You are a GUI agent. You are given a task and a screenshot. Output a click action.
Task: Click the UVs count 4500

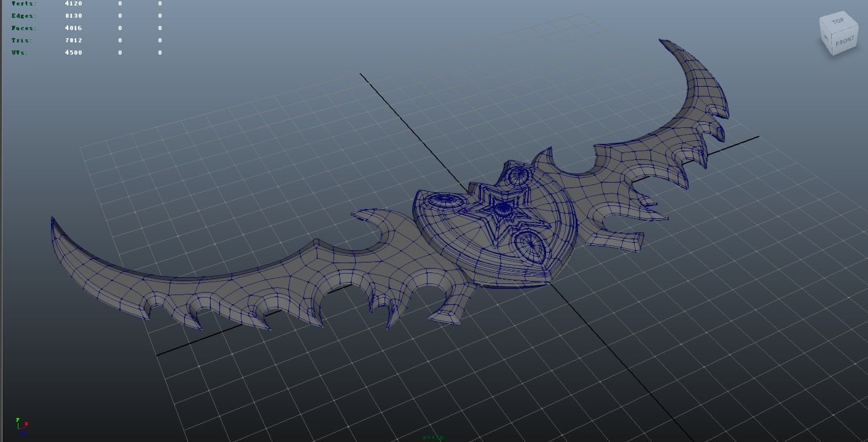(74, 53)
